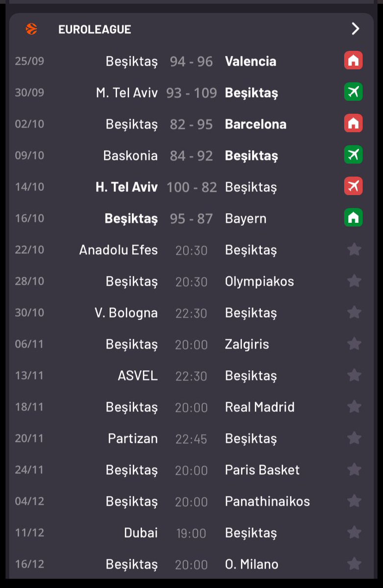Image resolution: width=383 pixels, height=588 pixels.
Task: Click the red home icon on Barcelona row
Action: (x=354, y=123)
